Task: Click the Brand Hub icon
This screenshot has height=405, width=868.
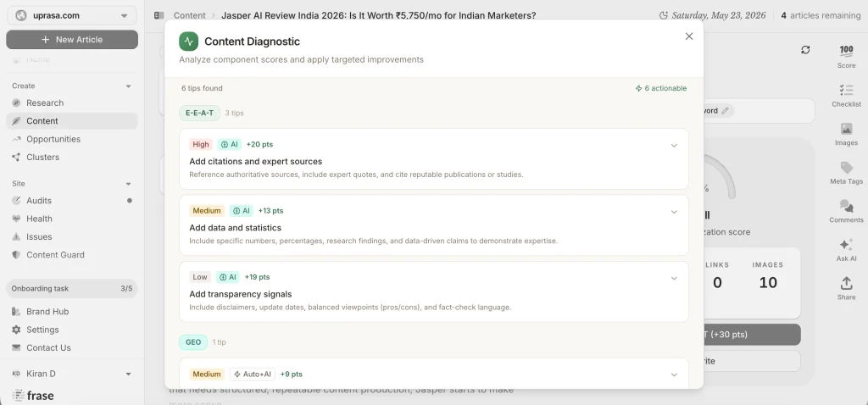Action: (x=16, y=312)
